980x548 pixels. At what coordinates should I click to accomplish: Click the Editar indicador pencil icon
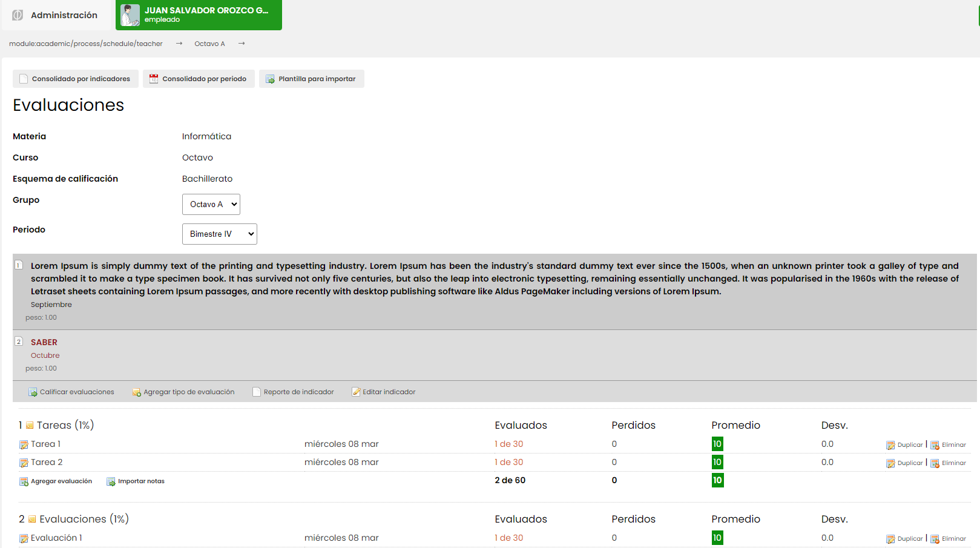click(x=356, y=392)
